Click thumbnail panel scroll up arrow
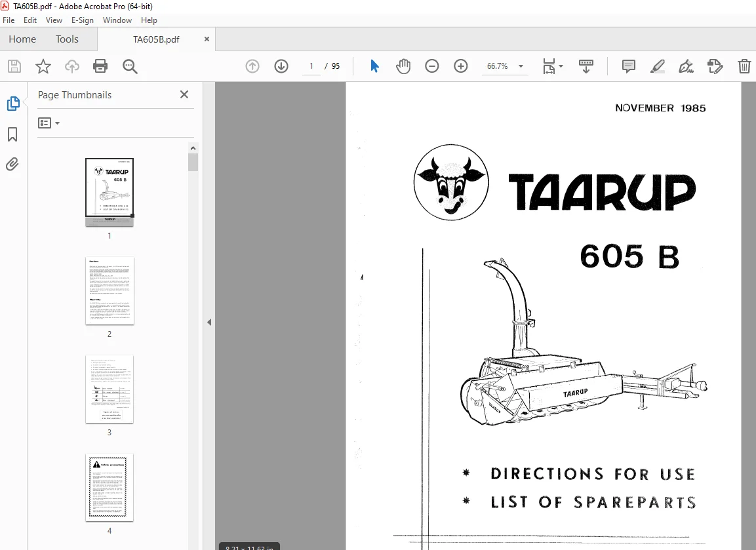756x550 pixels. point(193,148)
